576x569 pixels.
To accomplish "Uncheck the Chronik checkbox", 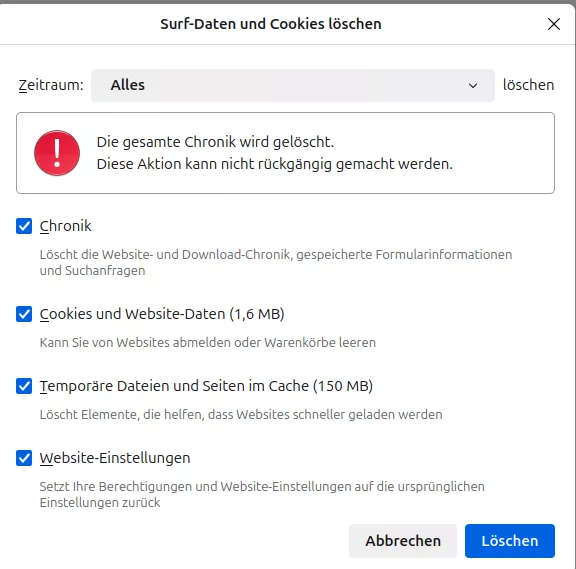I will [24, 226].
